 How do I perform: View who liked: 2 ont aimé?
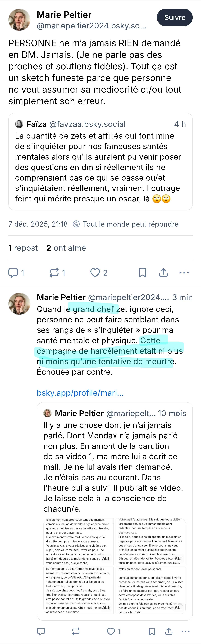pyautogui.click(x=66, y=248)
